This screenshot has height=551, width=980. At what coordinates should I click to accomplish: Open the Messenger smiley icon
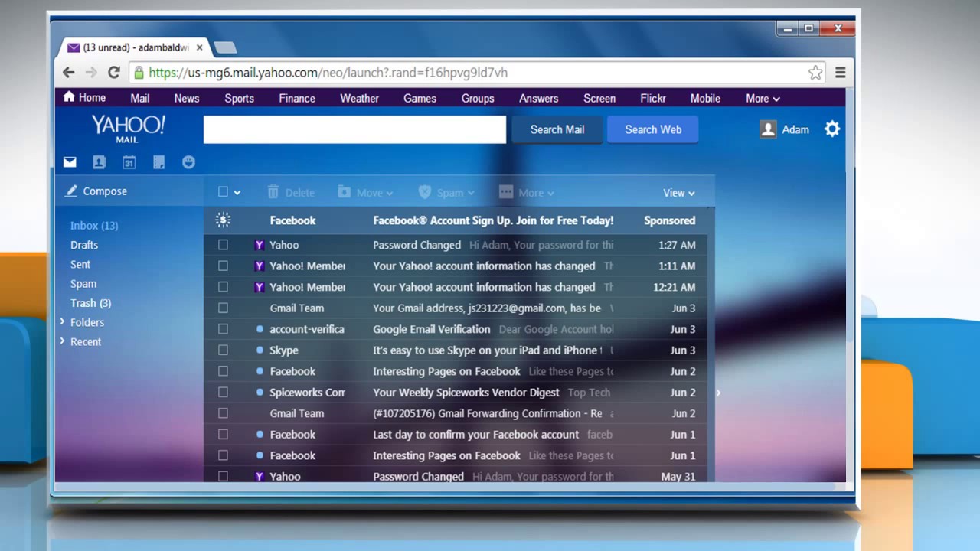pos(189,162)
